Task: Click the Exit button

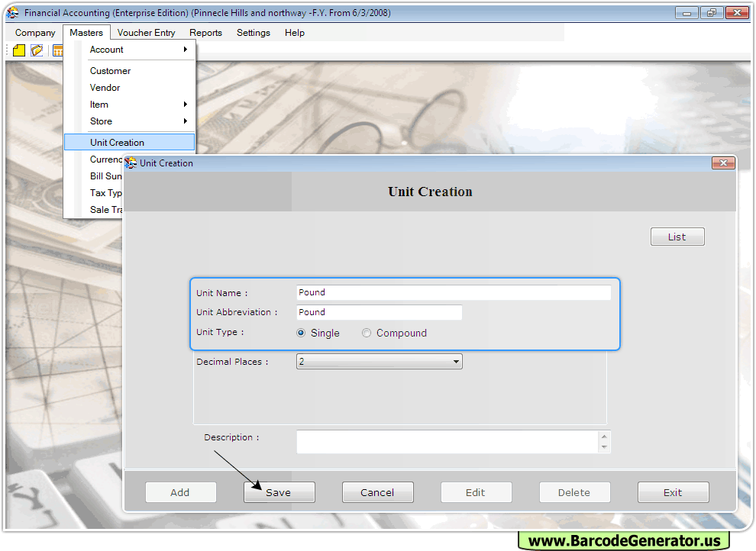Action: (673, 492)
